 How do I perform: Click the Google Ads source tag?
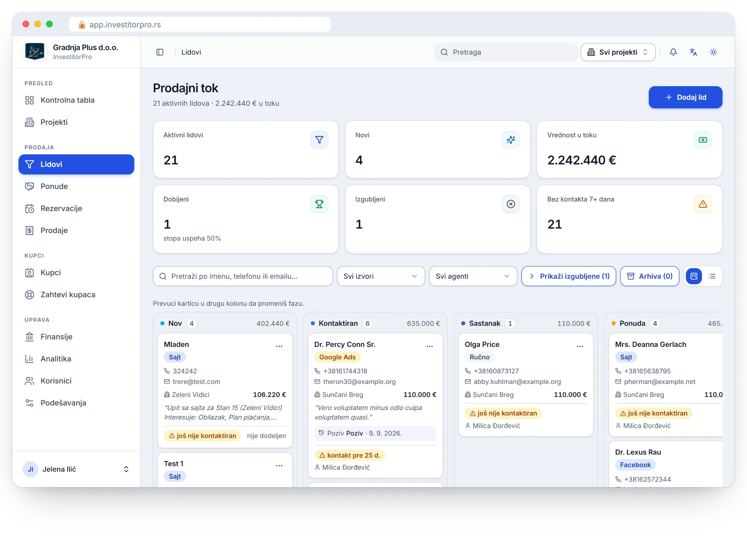[x=337, y=357]
